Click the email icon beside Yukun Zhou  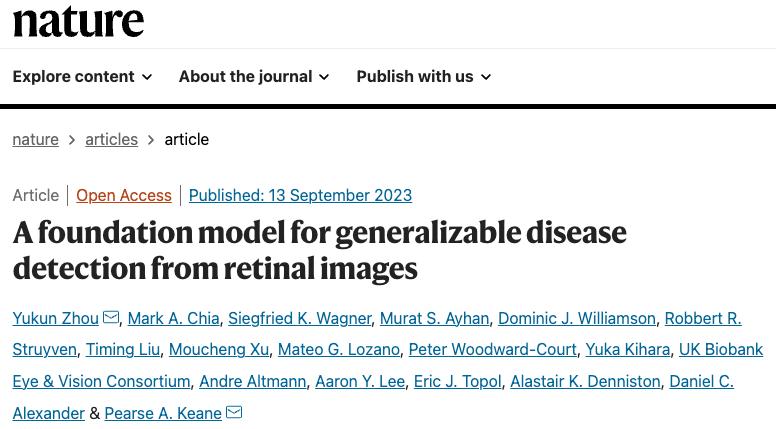click(111, 317)
